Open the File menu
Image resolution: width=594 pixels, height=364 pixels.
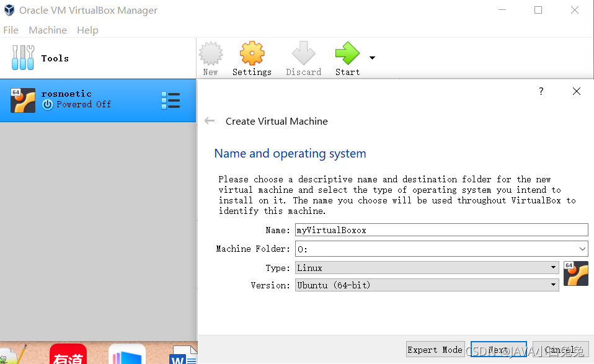point(11,30)
